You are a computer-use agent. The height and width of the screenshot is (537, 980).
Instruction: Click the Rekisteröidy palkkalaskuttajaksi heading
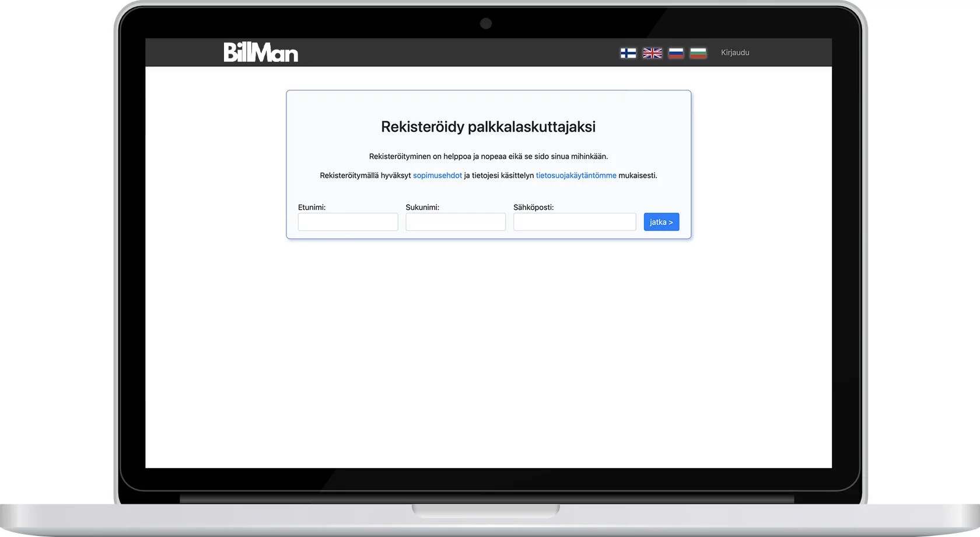488,127
